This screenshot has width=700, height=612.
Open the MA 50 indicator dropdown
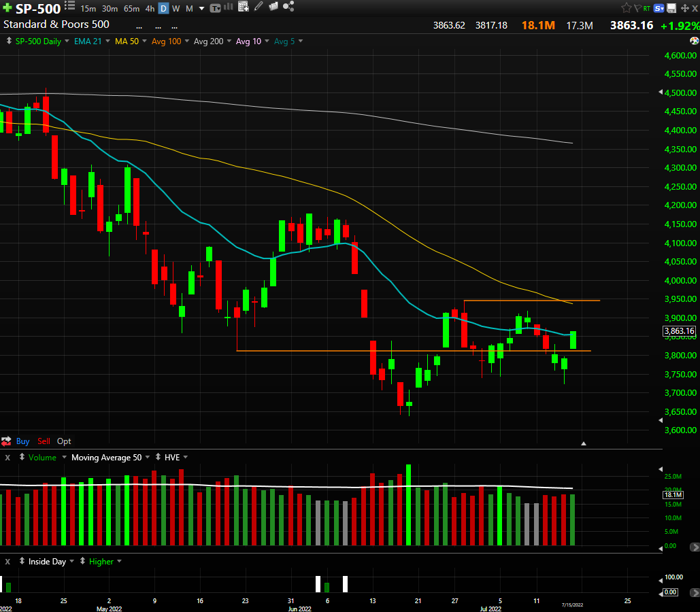[144, 41]
